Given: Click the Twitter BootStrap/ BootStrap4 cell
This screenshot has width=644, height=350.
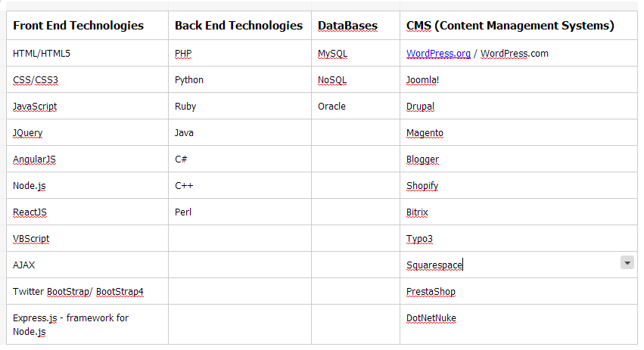Looking at the screenshot, I should point(87,291).
